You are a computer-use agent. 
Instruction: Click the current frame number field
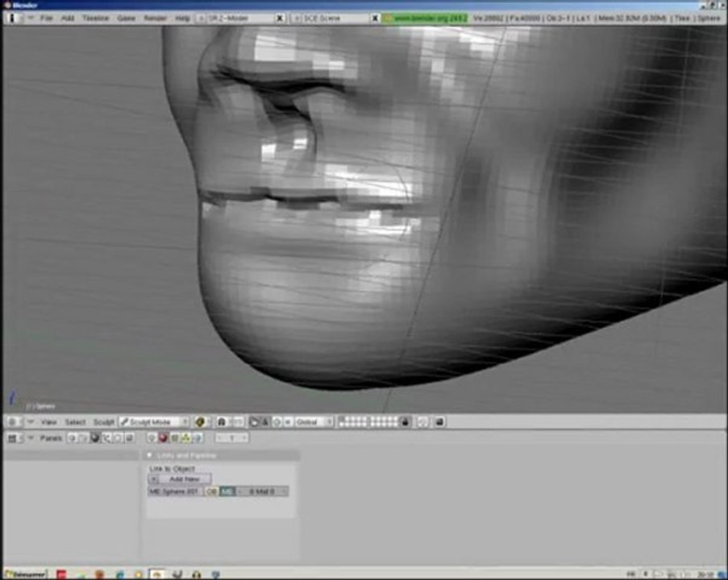click(x=231, y=438)
